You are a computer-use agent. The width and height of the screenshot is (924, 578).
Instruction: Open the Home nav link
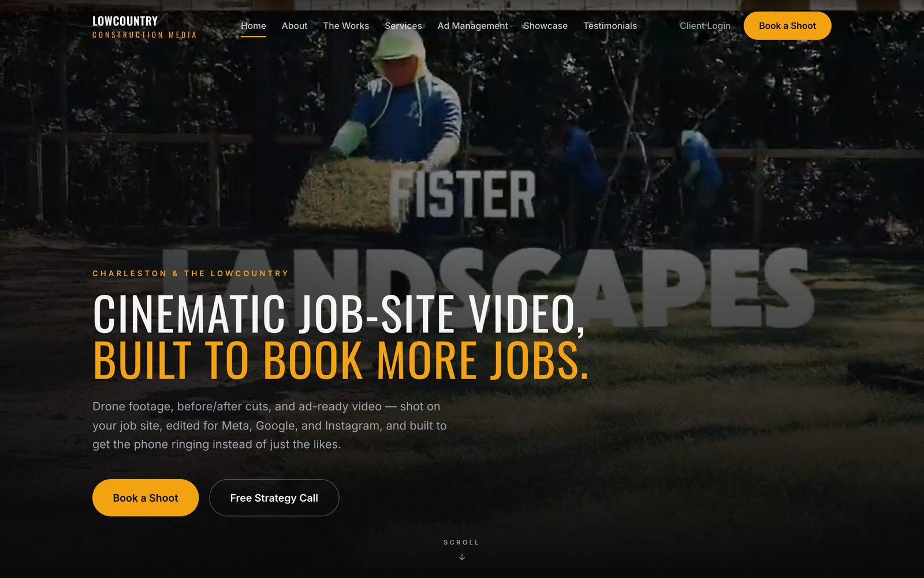click(x=254, y=26)
